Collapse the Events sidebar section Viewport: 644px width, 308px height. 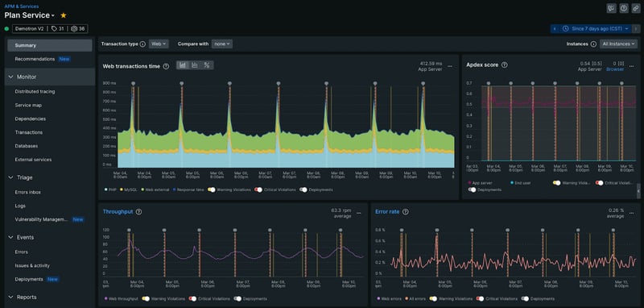point(10,237)
